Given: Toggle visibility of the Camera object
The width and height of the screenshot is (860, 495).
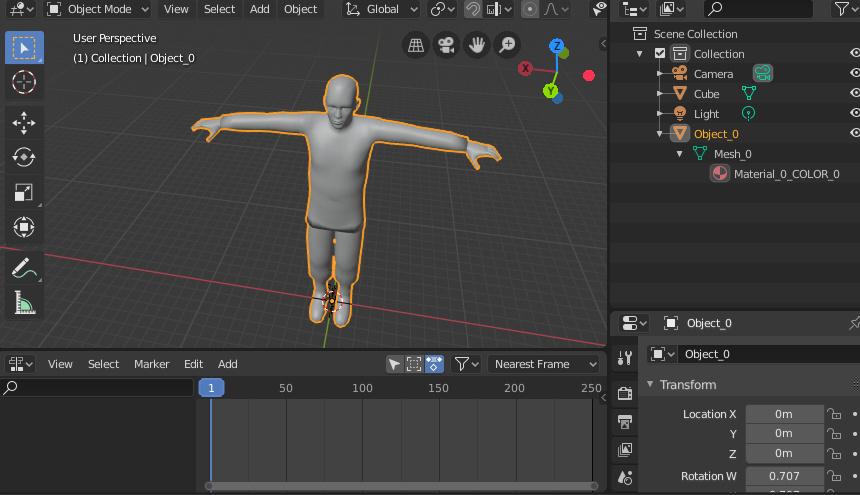Looking at the screenshot, I should coord(854,73).
